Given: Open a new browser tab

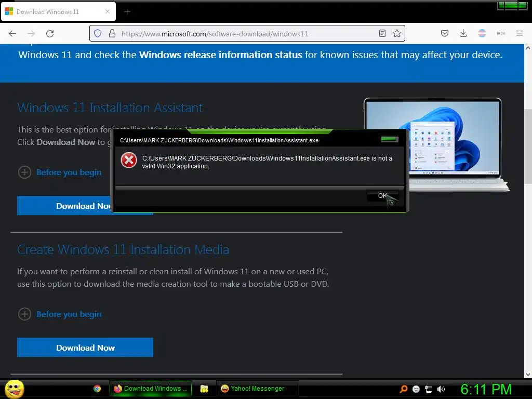Looking at the screenshot, I should tap(127, 12).
